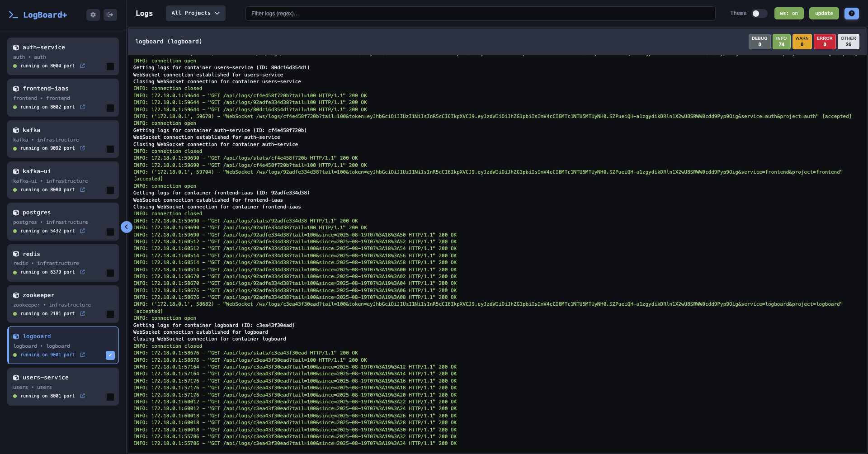This screenshot has height=454, width=868.
Task: Collapse the sidebar with the chevron button
Action: point(127,227)
